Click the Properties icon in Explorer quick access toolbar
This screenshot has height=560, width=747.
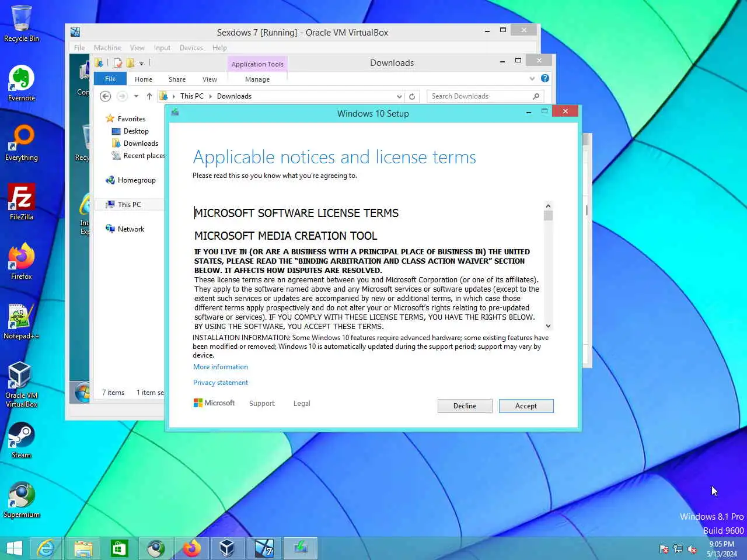[118, 63]
